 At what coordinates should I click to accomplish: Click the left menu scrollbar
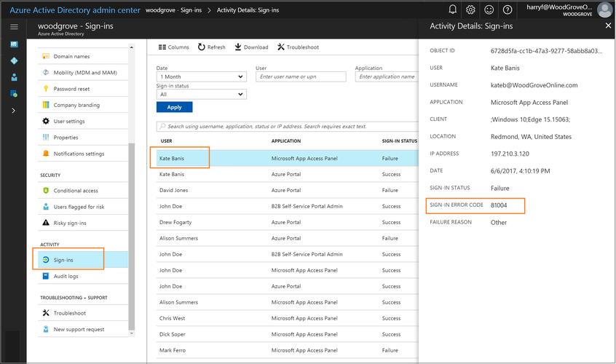tap(132, 236)
